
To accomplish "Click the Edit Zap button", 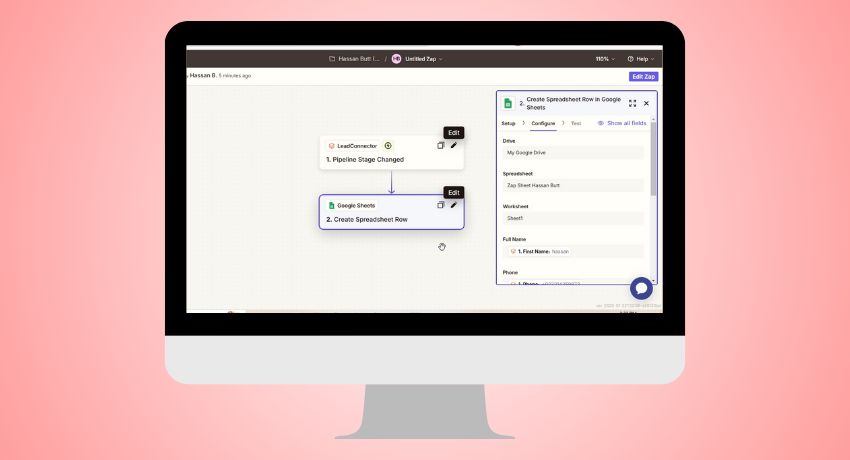I will 643,76.
